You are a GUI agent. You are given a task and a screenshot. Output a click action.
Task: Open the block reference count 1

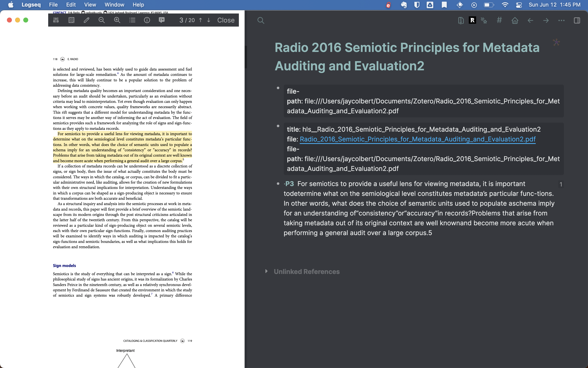click(561, 184)
